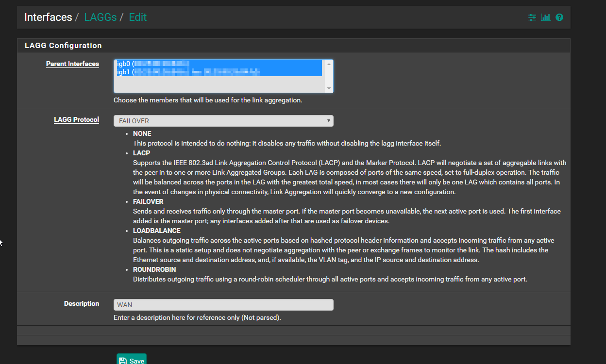Click Interfaces in the breadcrumb
Image resolution: width=606 pixels, height=364 pixels.
[x=48, y=17]
